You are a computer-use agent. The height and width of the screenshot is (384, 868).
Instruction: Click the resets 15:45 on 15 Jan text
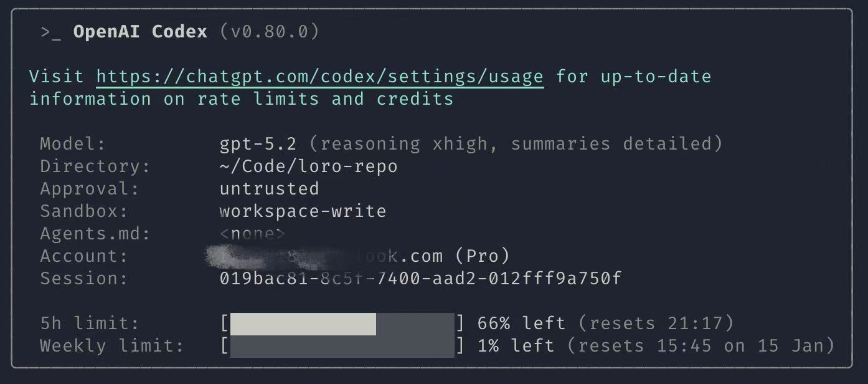tap(701, 346)
